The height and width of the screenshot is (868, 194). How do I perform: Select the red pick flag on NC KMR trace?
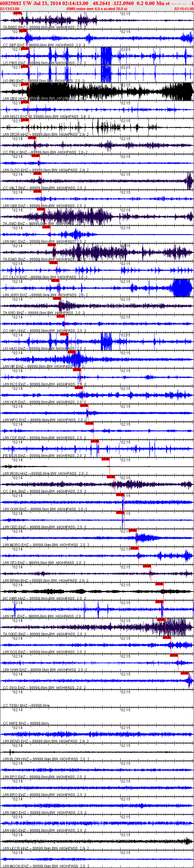159,584
